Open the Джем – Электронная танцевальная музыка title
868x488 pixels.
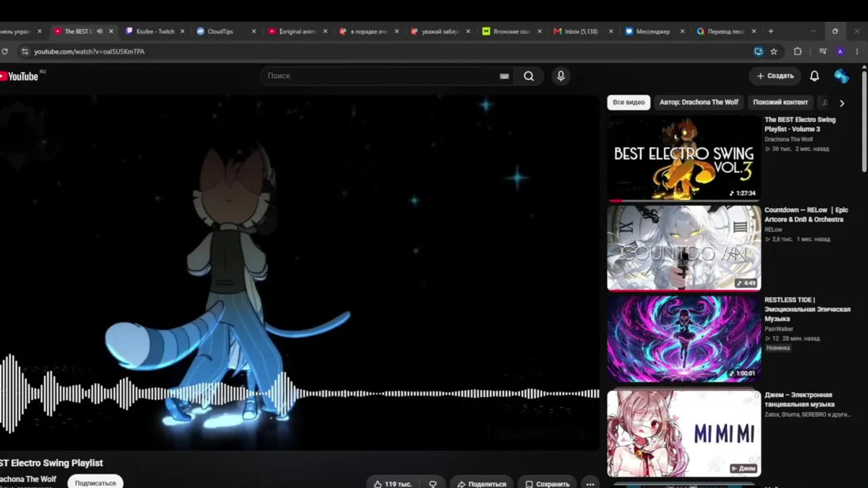(800, 400)
